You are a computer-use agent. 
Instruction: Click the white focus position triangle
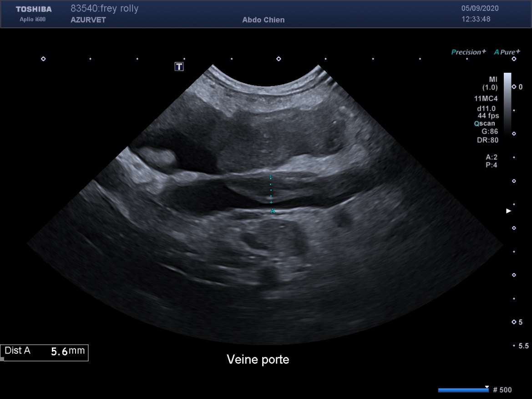coord(508,211)
